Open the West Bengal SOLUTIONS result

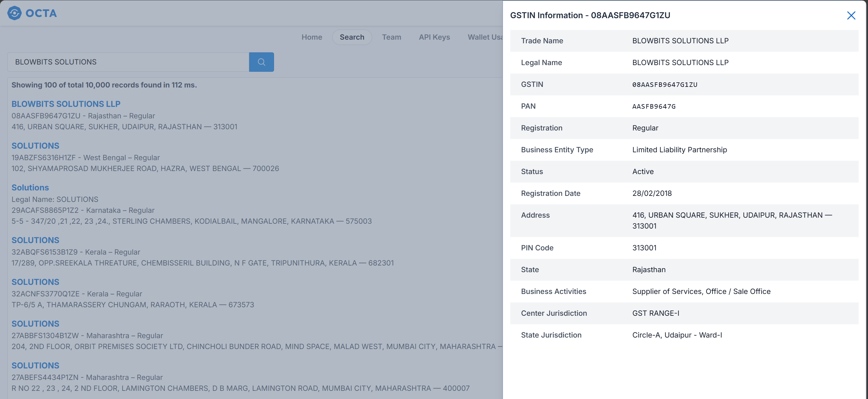[x=35, y=146]
